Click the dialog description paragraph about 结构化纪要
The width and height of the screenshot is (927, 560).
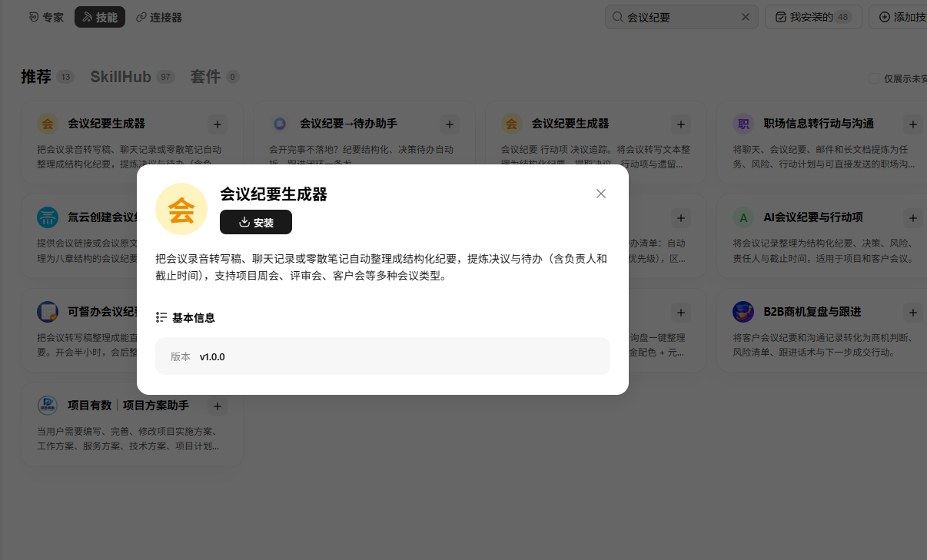(x=381, y=267)
